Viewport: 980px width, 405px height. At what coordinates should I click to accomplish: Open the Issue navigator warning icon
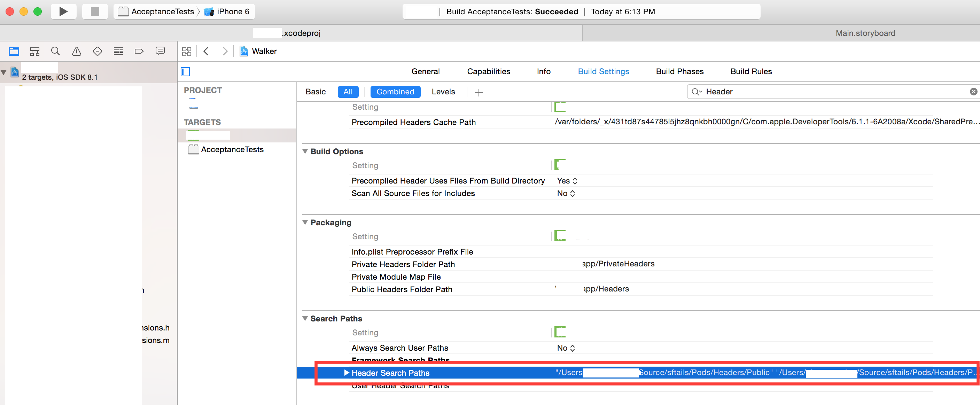pyautogui.click(x=77, y=51)
